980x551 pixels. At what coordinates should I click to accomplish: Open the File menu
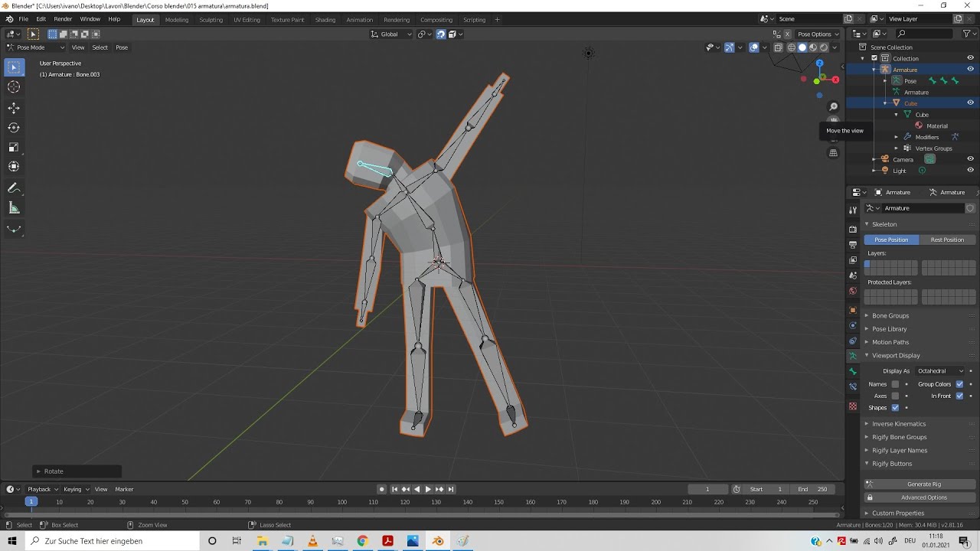pyautogui.click(x=24, y=19)
